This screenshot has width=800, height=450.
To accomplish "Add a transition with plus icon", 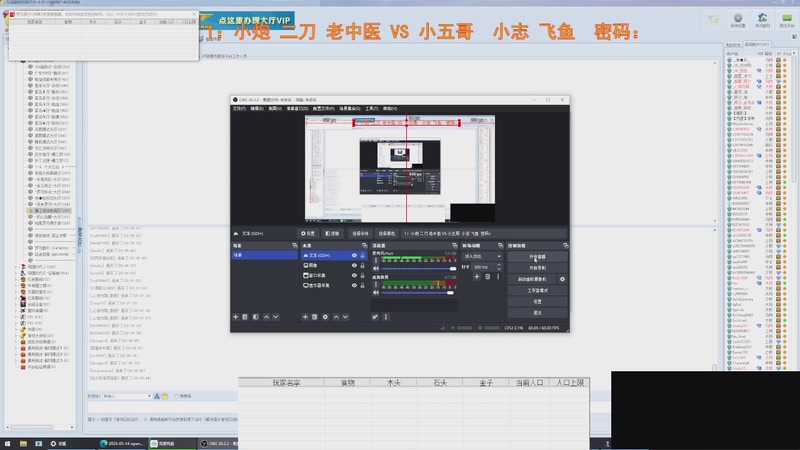I will pos(477,277).
